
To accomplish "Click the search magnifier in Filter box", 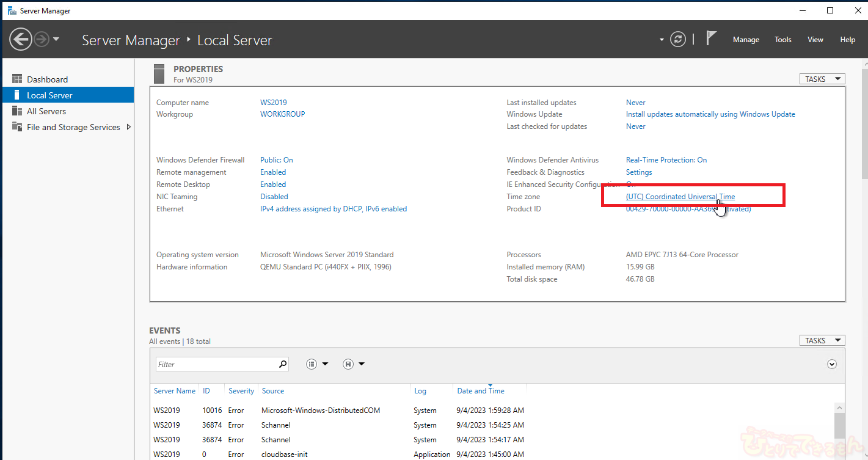I will pyautogui.click(x=283, y=364).
